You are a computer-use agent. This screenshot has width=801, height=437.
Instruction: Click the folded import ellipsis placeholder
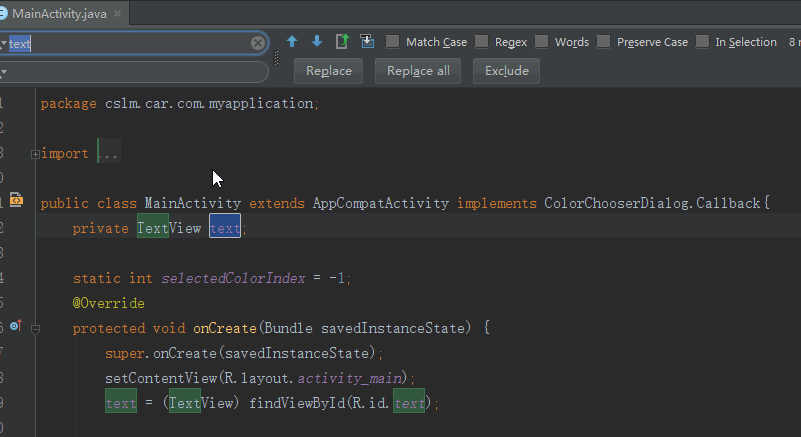pyautogui.click(x=109, y=153)
